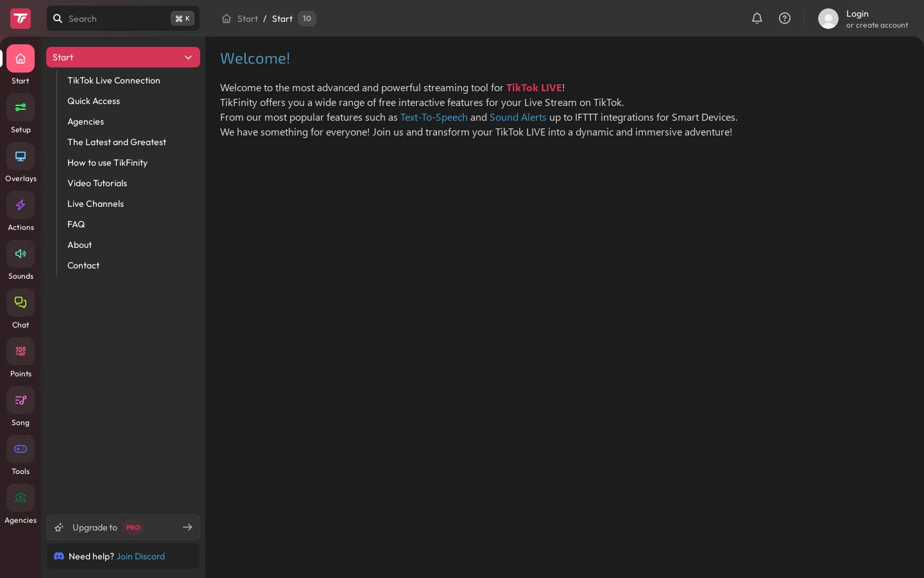Open The Latest and Greatest item
This screenshot has width=924, height=578.
(x=117, y=142)
